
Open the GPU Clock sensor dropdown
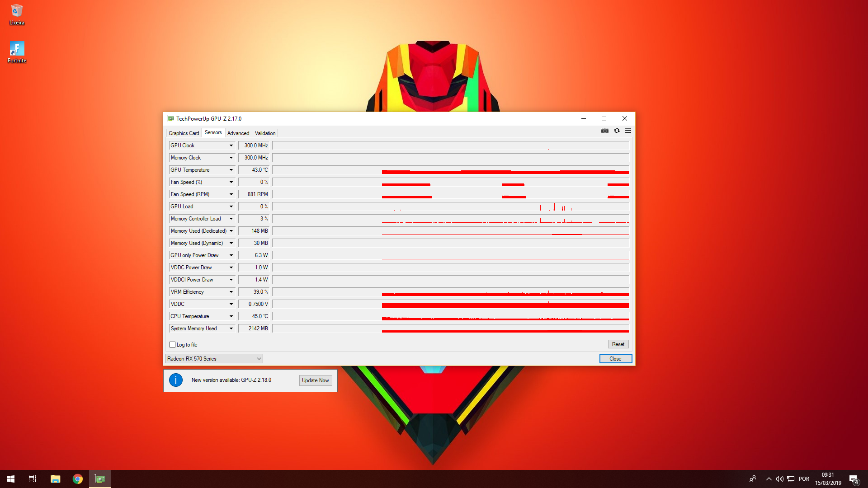(x=231, y=145)
